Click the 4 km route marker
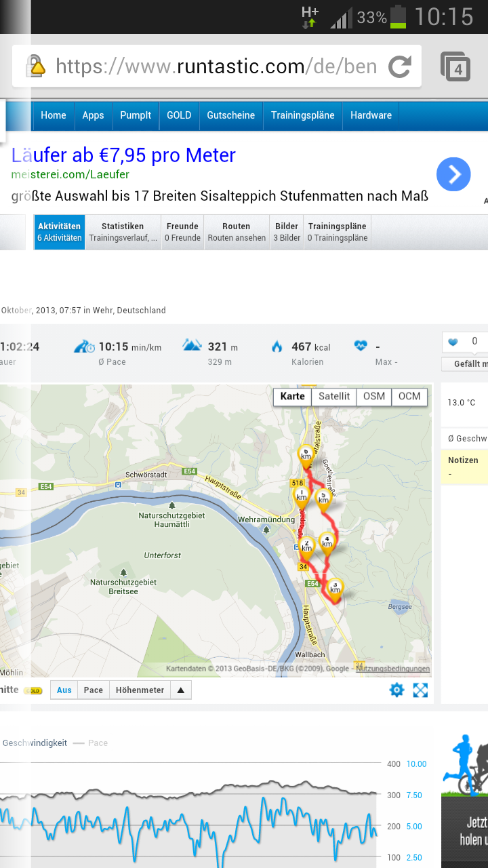The width and height of the screenshot is (488, 868). pyautogui.click(x=327, y=542)
